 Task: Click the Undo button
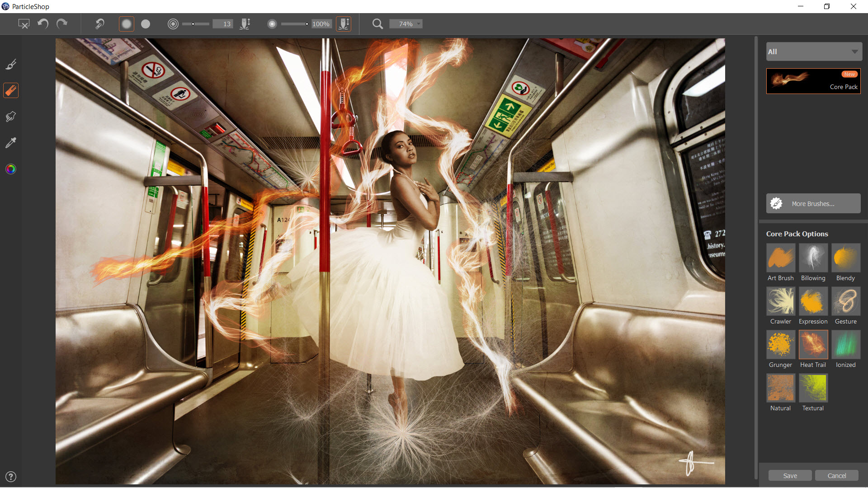coord(44,23)
